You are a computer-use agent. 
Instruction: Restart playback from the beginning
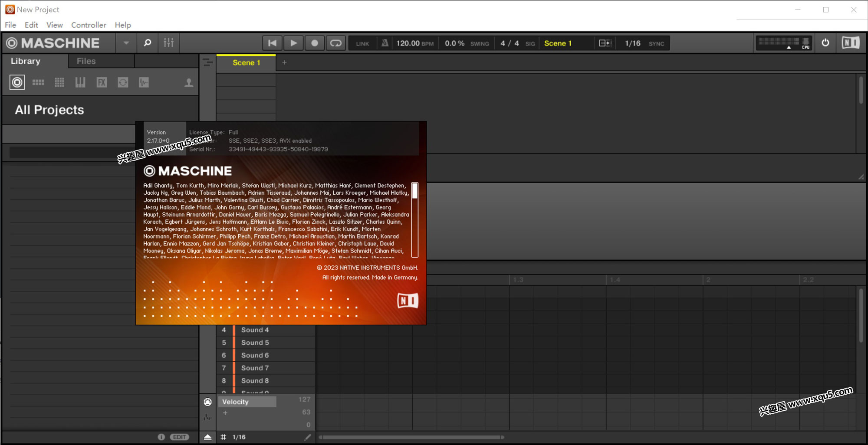pyautogui.click(x=273, y=43)
